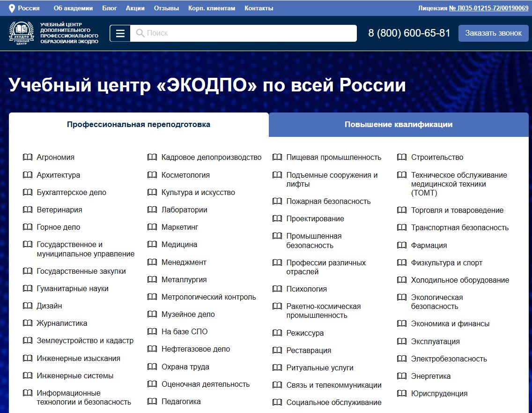The image size is (532, 413).
Task: Click the book icon beside Агрономия
Action: pos(27,158)
